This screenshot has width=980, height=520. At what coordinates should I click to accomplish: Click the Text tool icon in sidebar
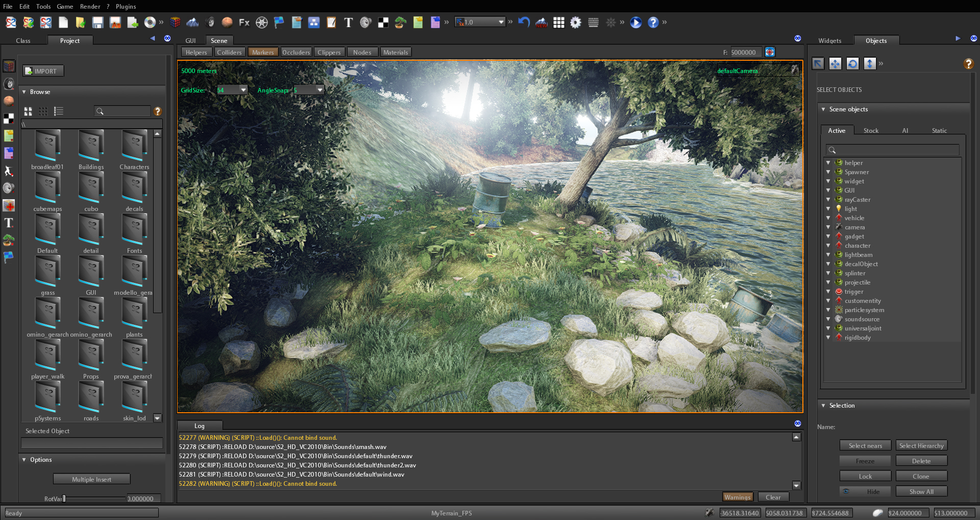(9, 223)
